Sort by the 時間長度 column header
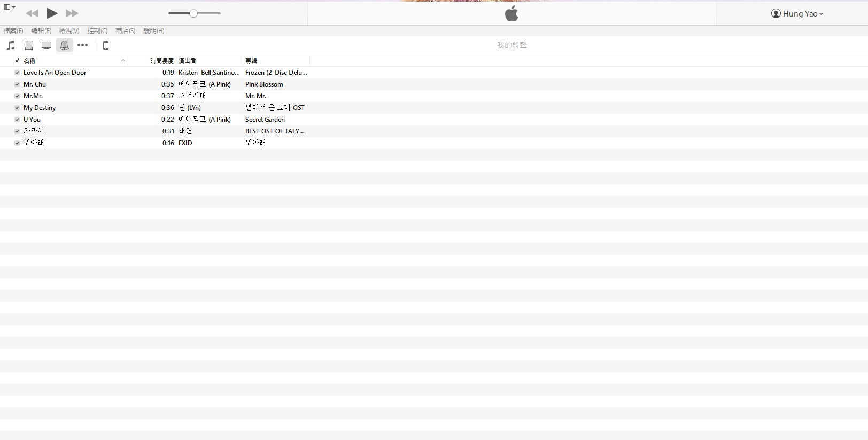 click(x=162, y=61)
